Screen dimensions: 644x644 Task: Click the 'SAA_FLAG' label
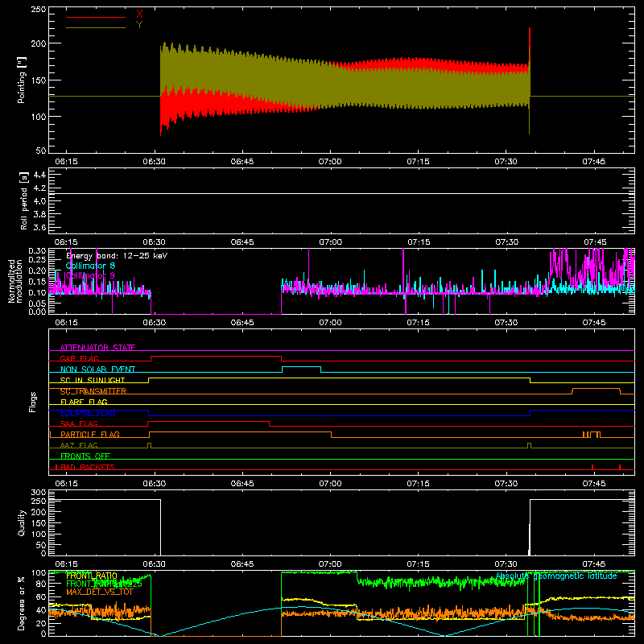pos(79,423)
